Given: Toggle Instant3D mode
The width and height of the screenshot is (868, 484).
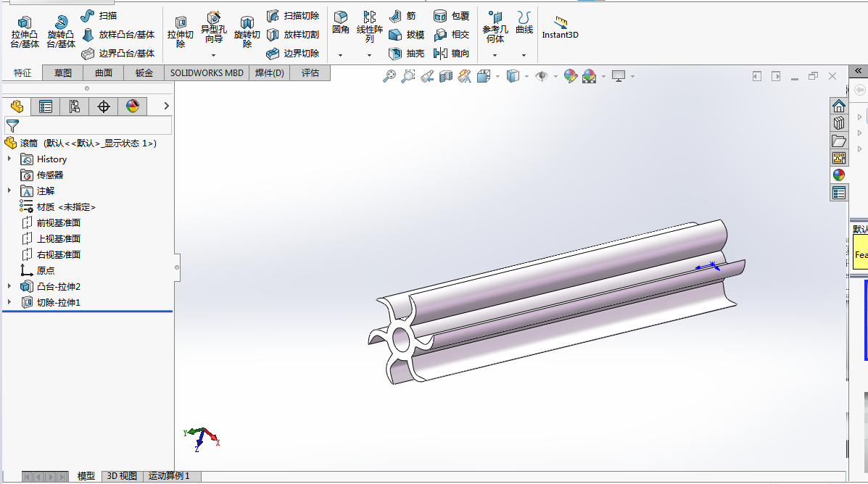Looking at the screenshot, I should click(561, 28).
